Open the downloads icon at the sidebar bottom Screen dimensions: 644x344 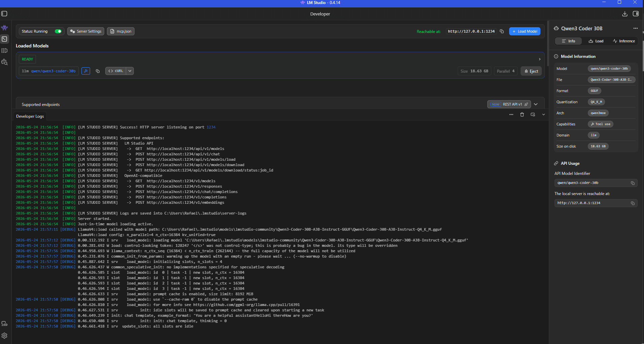(x=4, y=323)
